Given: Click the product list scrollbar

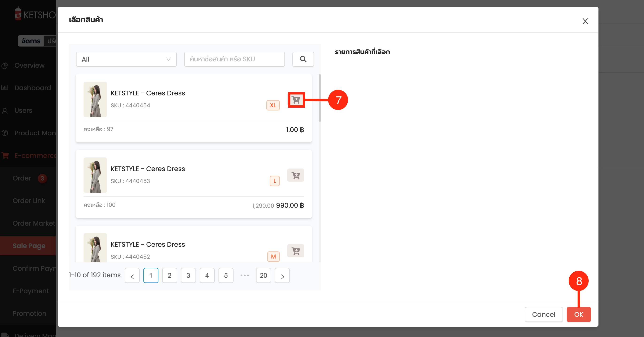Looking at the screenshot, I should tap(320, 98).
